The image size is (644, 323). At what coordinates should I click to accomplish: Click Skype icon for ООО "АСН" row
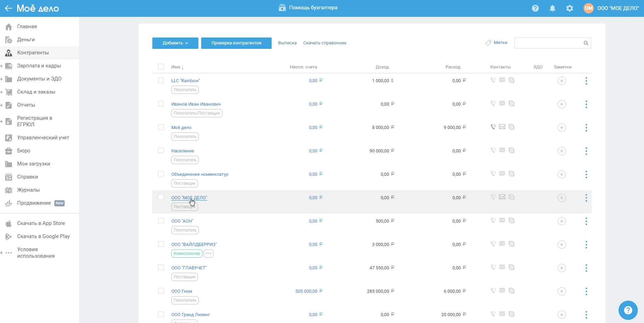click(x=511, y=220)
